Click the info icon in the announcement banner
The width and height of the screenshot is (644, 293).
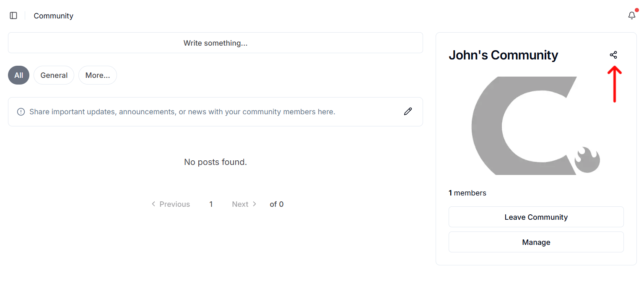(x=21, y=111)
